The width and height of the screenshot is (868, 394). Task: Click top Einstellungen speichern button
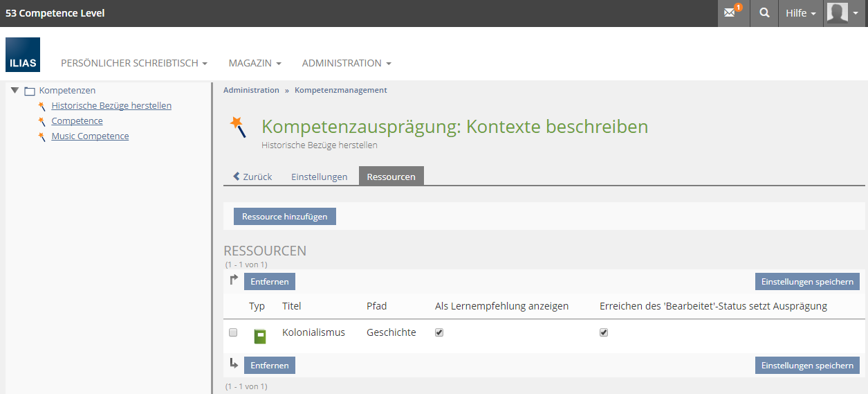[x=806, y=281]
